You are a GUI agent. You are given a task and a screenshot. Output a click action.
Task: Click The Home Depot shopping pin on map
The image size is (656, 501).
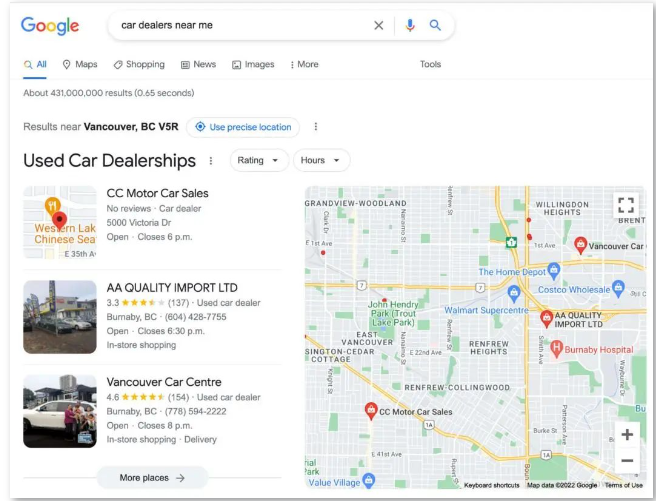point(554,271)
